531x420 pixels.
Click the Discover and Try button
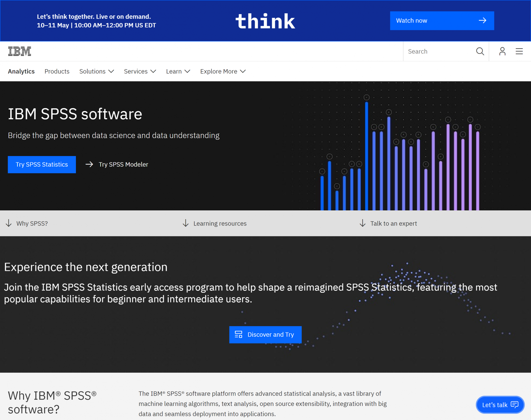click(265, 334)
